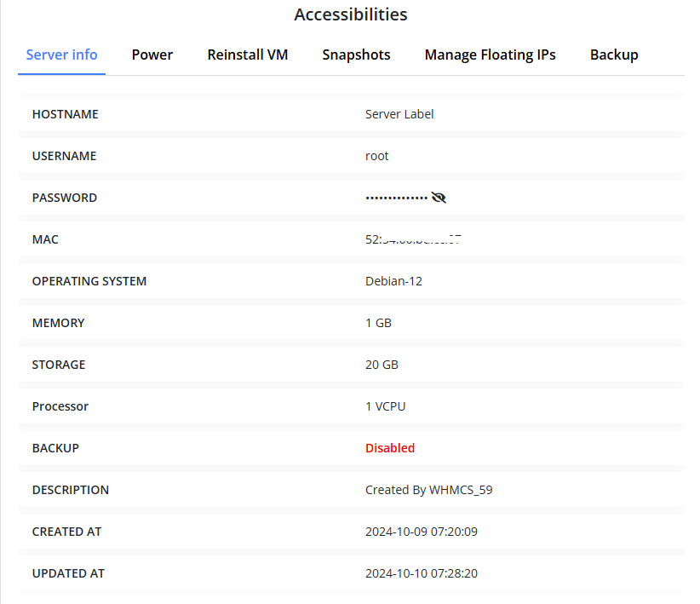This screenshot has width=700, height=604.
Task: Click the Server info tab
Action: click(61, 55)
